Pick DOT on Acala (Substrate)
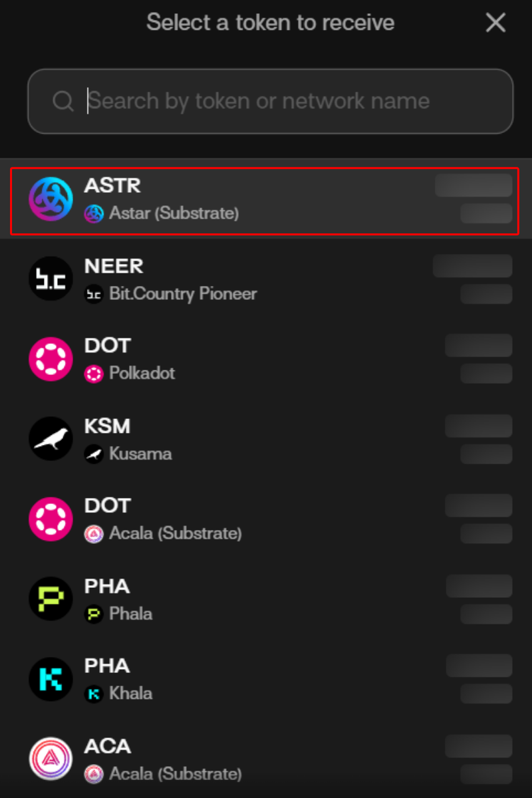532x798 pixels. (x=266, y=519)
